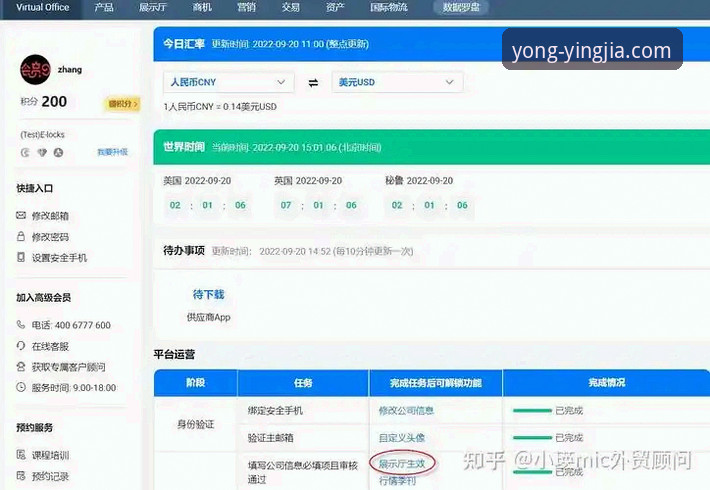Click the lock icon beside 修改密码
The image size is (710, 490).
(x=21, y=236)
